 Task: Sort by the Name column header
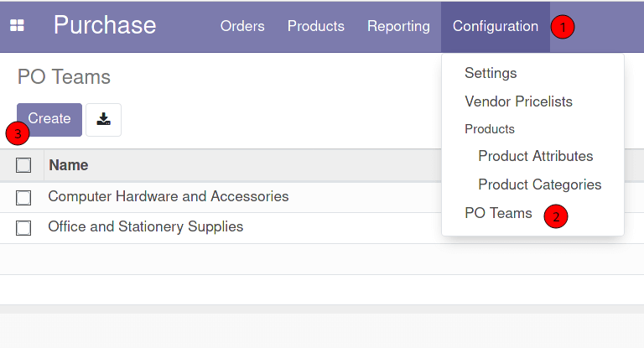[69, 165]
